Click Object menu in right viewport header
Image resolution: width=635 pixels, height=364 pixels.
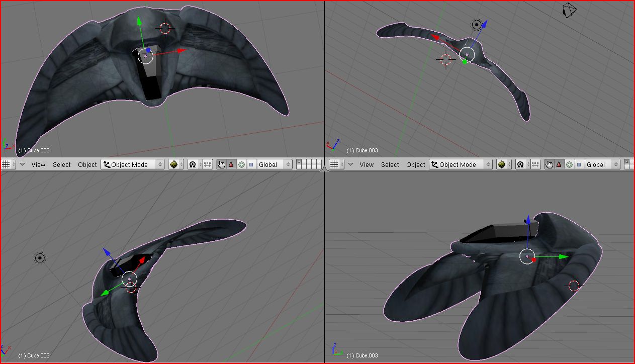pyautogui.click(x=415, y=164)
